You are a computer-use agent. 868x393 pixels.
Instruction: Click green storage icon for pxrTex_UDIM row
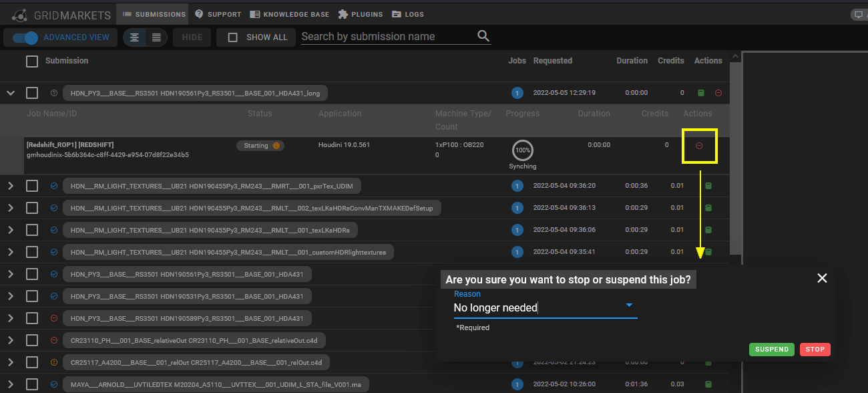click(x=708, y=186)
